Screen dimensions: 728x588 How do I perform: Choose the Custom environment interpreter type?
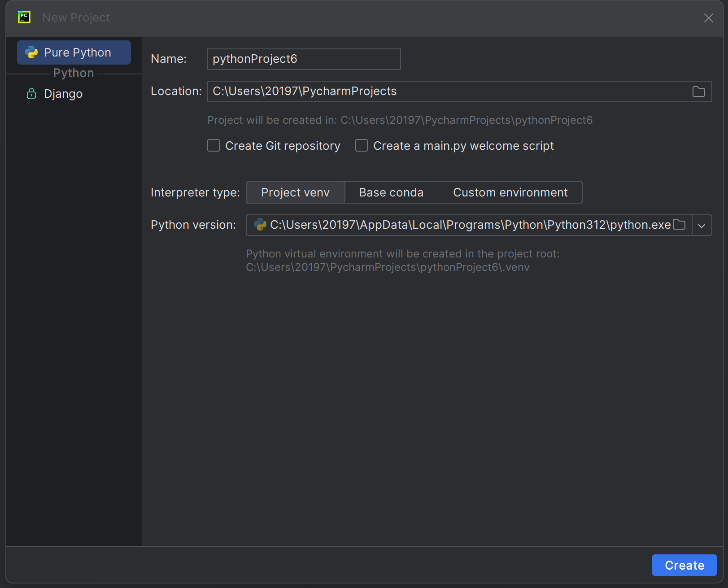click(x=510, y=192)
